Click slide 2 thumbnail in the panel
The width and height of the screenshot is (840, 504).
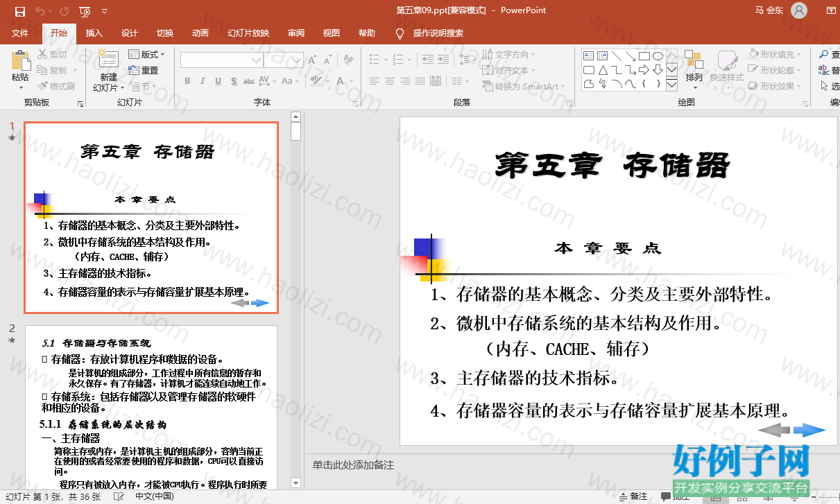151,406
